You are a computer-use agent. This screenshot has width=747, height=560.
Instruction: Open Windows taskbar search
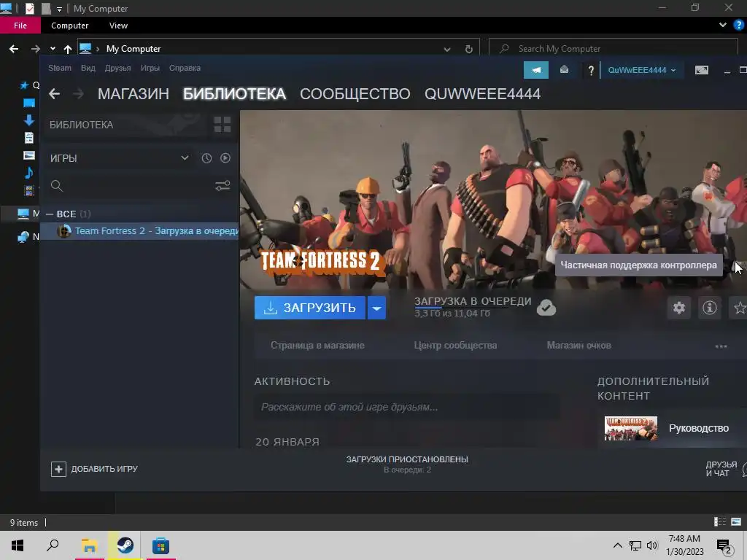click(53, 545)
